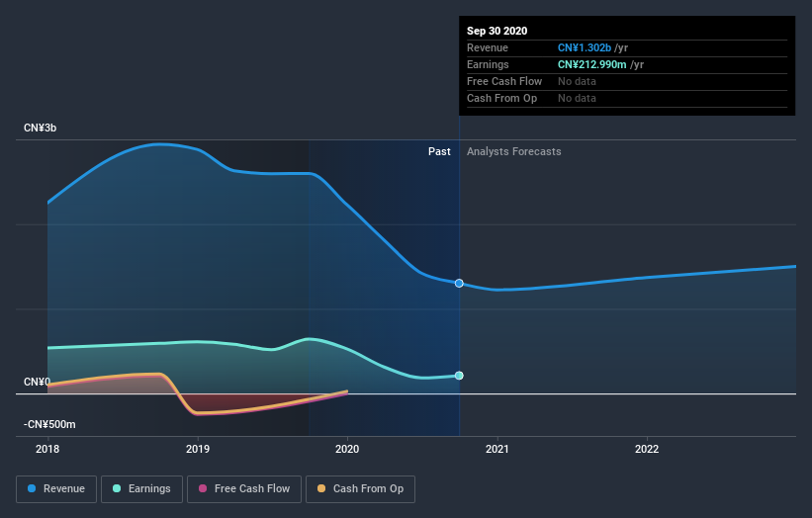The height and width of the screenshot is (518, 812).
Task: Click the Past region label
Action: pos(439,151)
